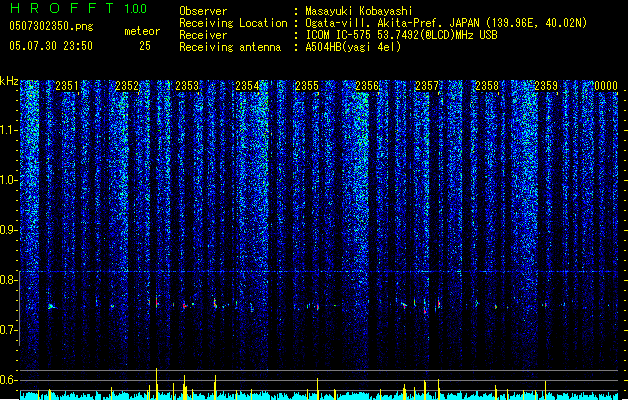Select the filename 0507302350.png
The image size is (629, 400).
pyautogui.click(x=51, y=26)
